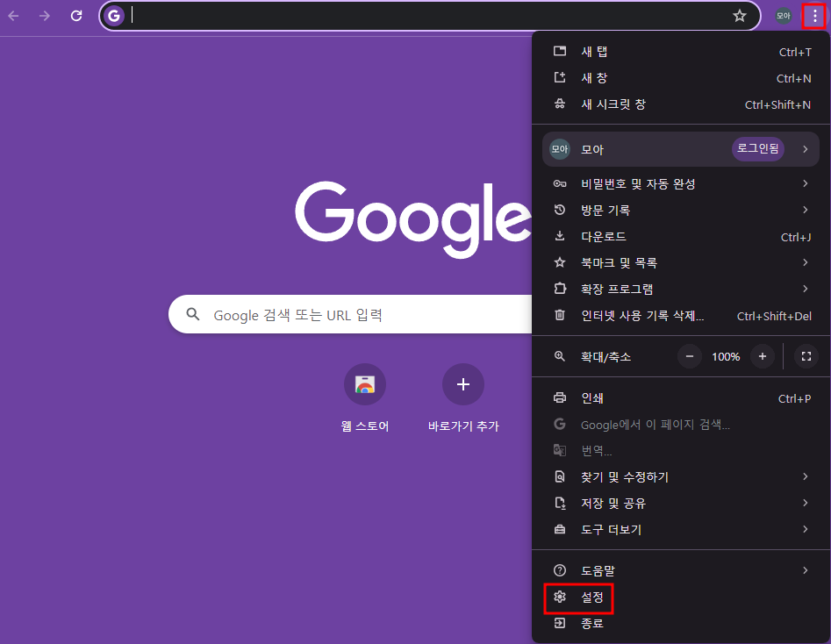Click the 로그인됨 badge
Viewport: 831px width, 644px height.
pos(758,149)
